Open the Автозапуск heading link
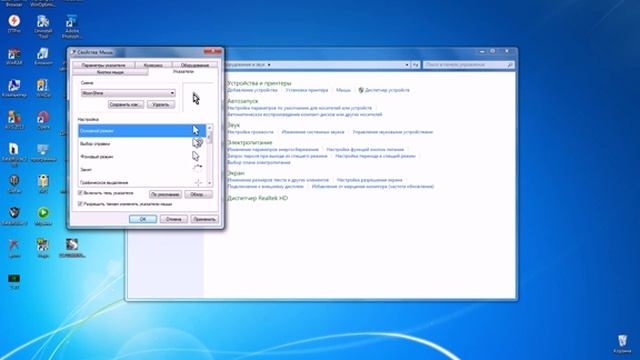Viewport: 640px width, 360px height. click(x=242, y=101)
